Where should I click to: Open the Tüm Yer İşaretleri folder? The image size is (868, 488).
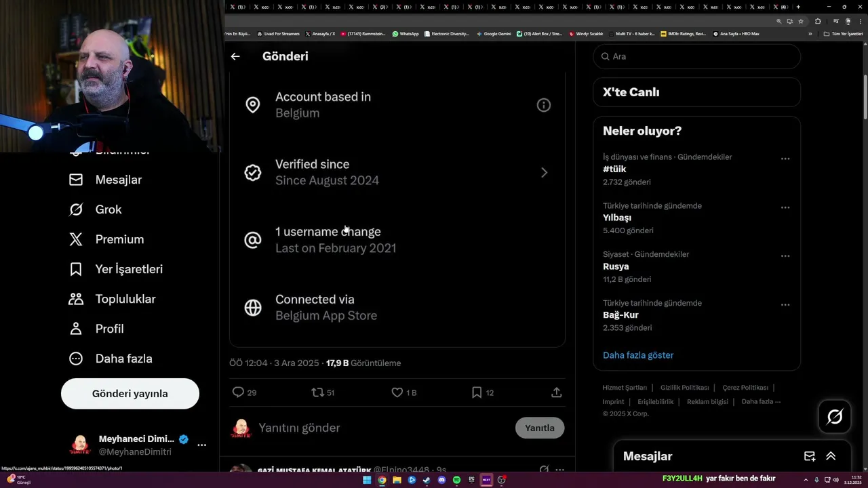843,33
